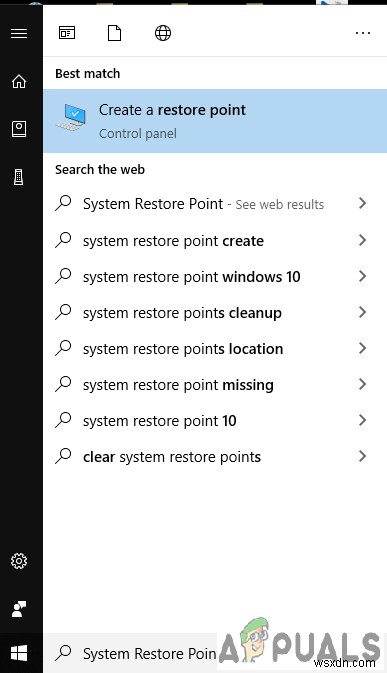Click magnifier icon beside 'system restore point 10'
This screenshot has width=387, height=673.
63,420
